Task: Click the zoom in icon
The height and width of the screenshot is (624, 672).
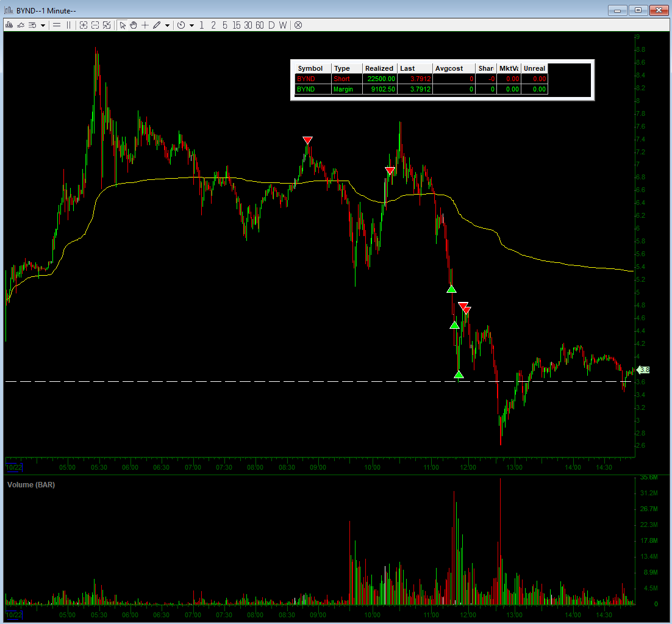Action: coord(84,25)
